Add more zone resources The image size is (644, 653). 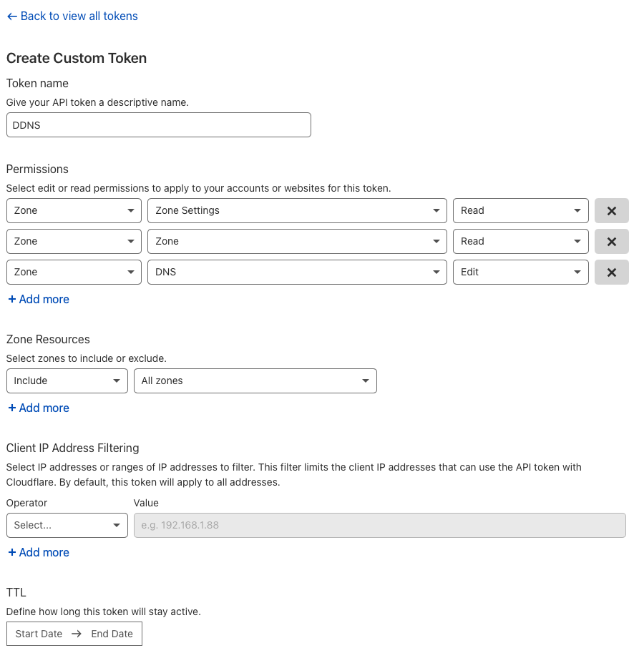tap(39, 408)
